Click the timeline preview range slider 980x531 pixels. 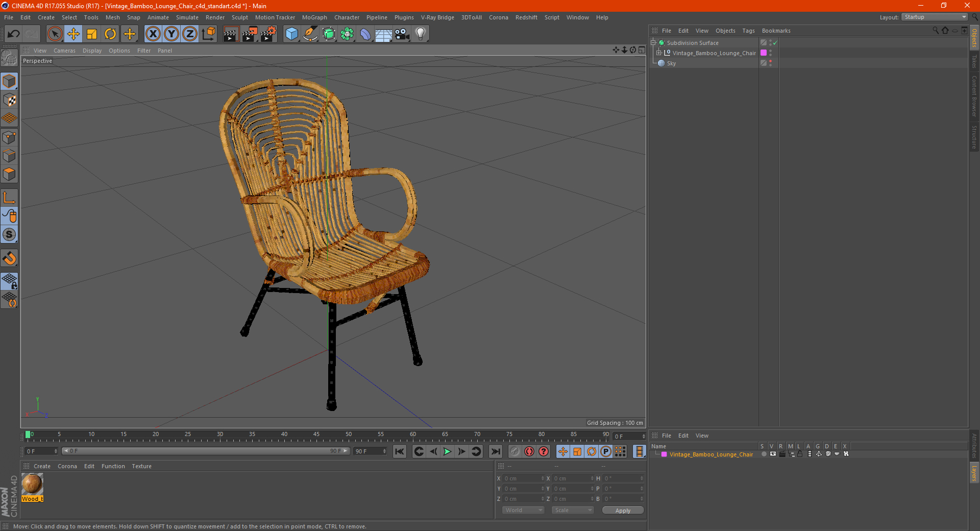click(x=206, y=451)
